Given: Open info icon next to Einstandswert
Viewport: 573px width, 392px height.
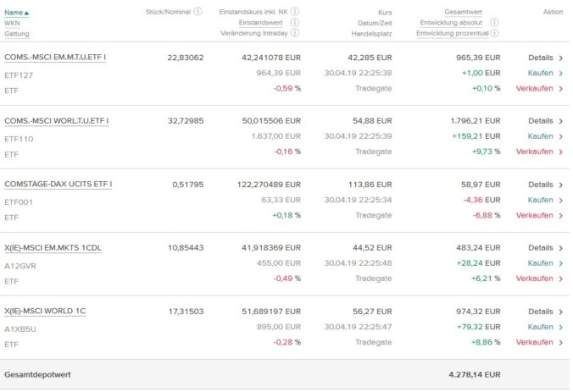Looking at the screenshot, I should (x=295, y=22).
